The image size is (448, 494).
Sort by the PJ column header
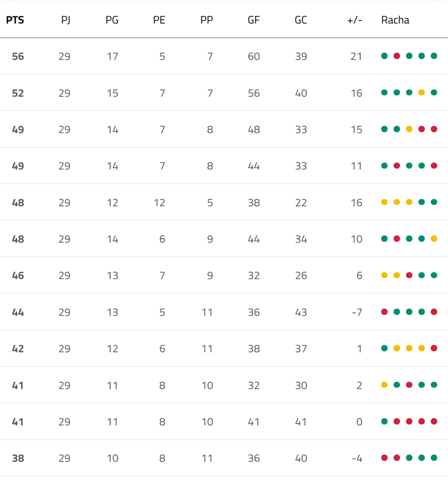pyautogui.click(x=66, y=20)
